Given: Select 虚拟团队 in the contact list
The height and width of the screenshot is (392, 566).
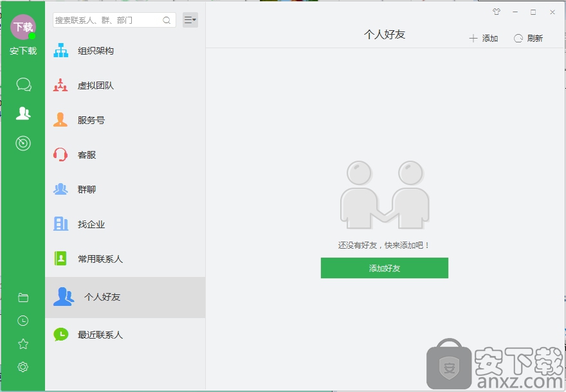Looking at the screenshot, I should [95, 85].
